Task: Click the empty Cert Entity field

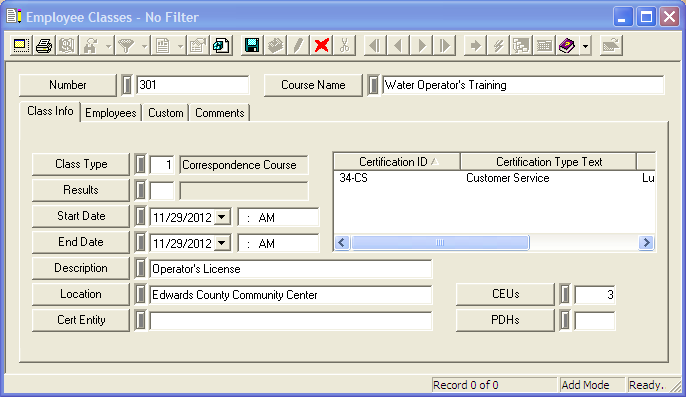Action: (x=290, y=321)
